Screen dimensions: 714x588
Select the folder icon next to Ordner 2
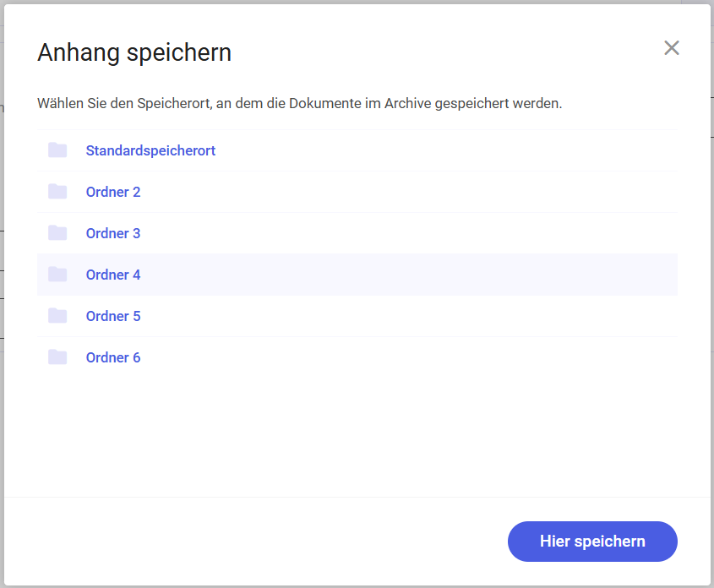57,192
